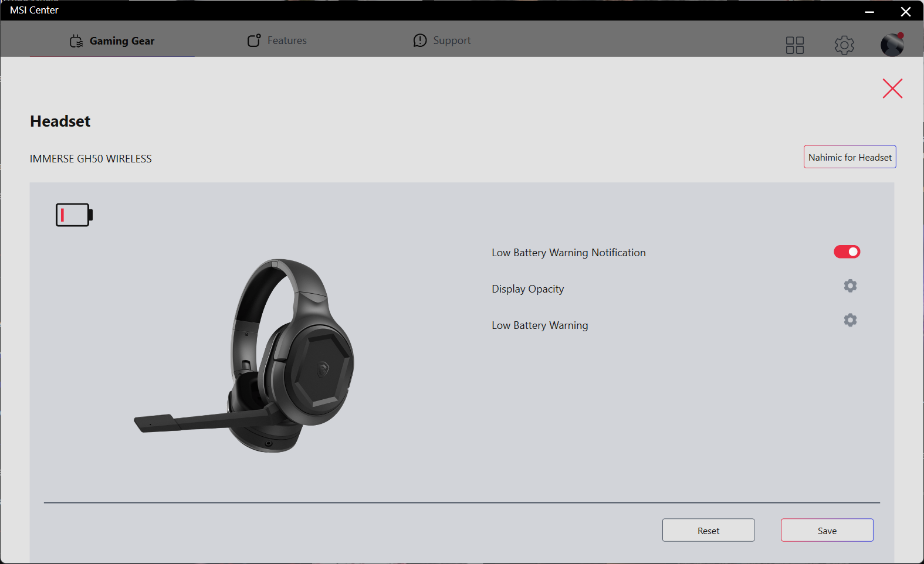Viewport: 924px width, 564px height.
Task: Click the MSI Center title bar text
Action: pos(34,10)
